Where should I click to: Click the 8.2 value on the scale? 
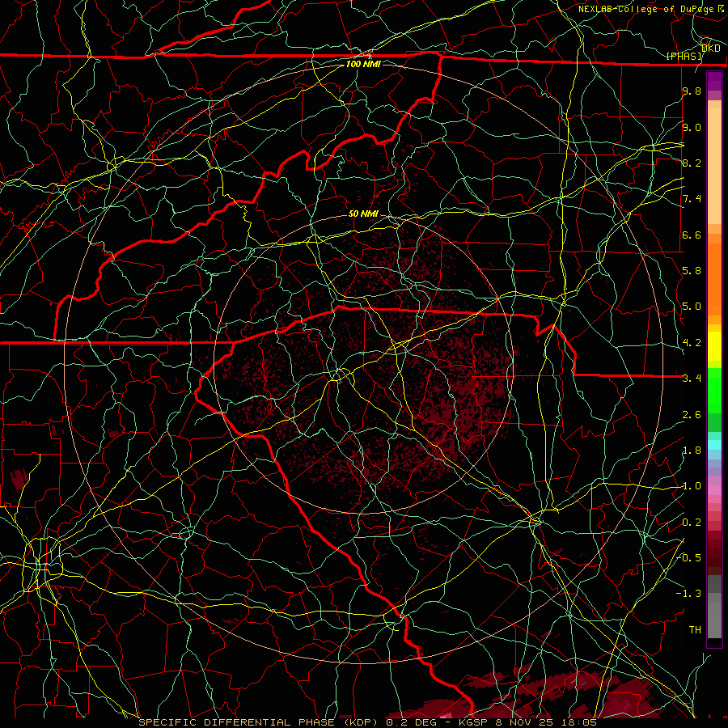(x=692, y=163)
